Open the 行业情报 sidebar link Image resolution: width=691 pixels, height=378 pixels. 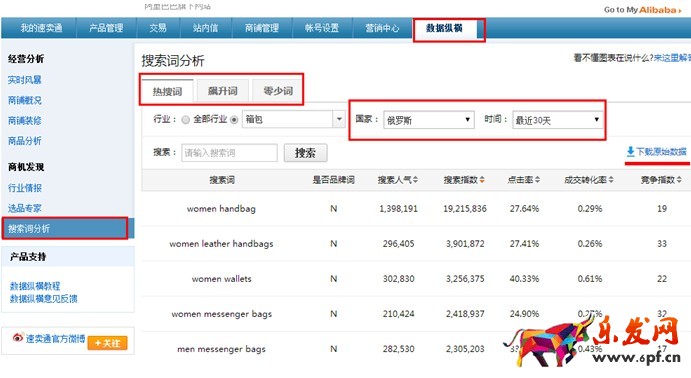[25, 188]
